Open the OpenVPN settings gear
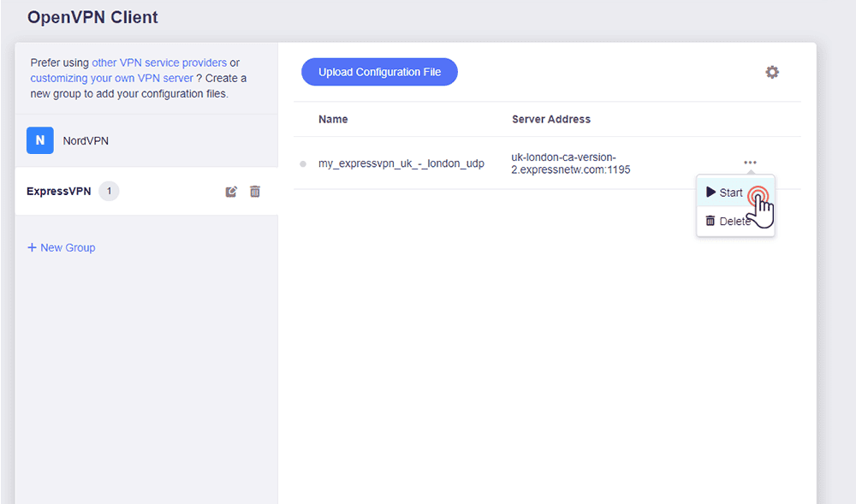856x504 pixels. coord(772,72)
